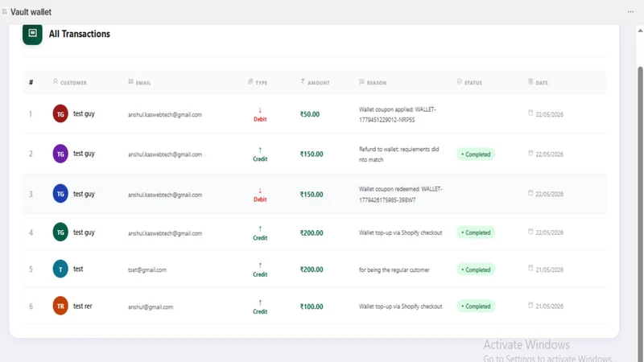Click the Credit up arrow in row 6
Viewport: 644px width, 362px height.
260,302
